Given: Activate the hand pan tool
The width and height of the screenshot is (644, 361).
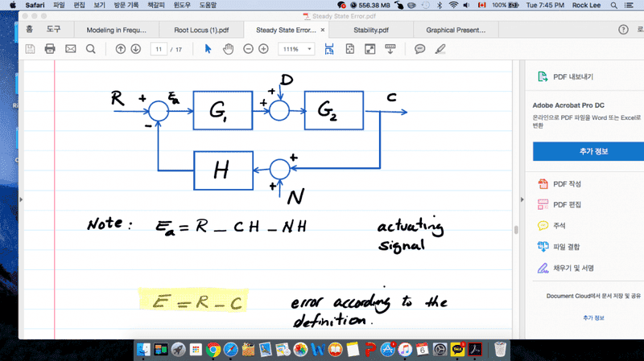Looking at the screenshot, I should (x=228, y=49).
